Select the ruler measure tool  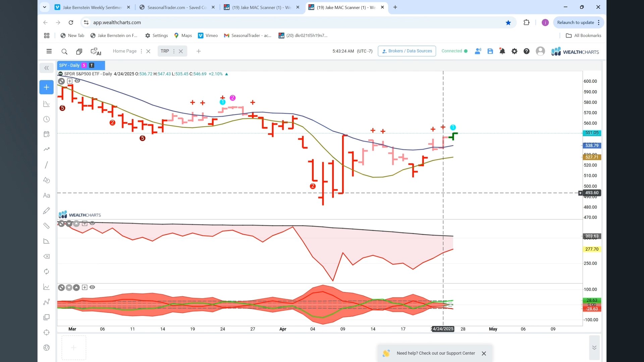tap(47, 226)
